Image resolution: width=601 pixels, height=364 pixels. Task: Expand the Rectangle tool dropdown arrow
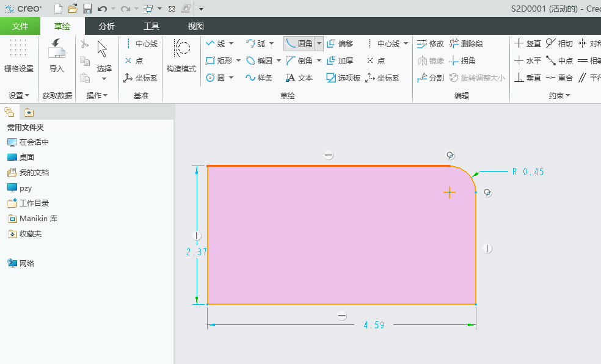click(x=238, y=60)
